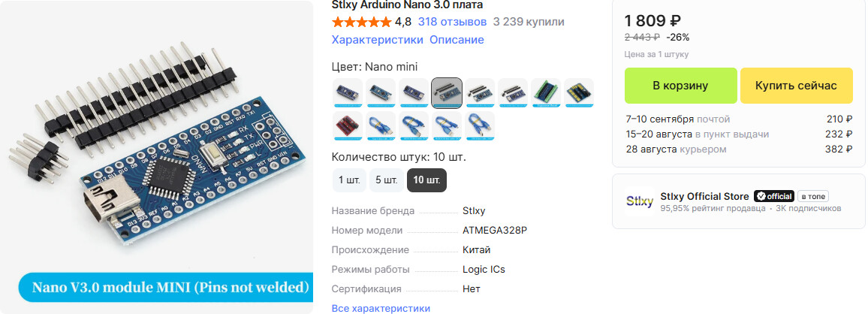Jump to Описание section
Viewport: 868px width, 314px height.
457,40
